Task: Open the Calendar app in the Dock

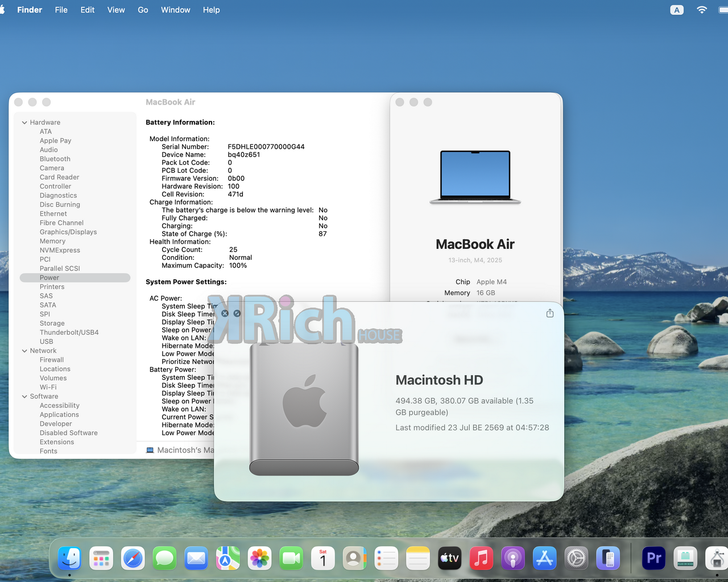Action: pos(323,559)
